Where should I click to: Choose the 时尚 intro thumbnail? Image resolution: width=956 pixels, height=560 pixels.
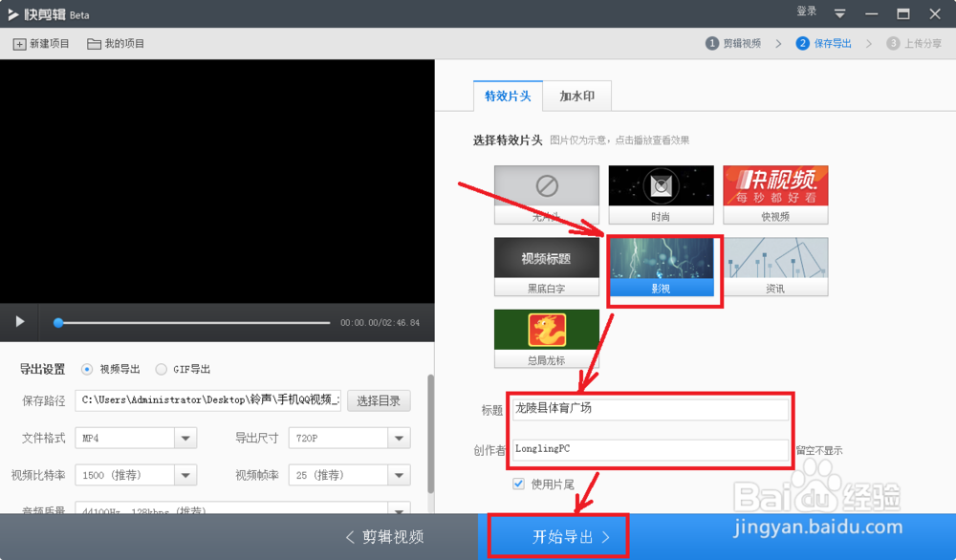coord(661,194)
